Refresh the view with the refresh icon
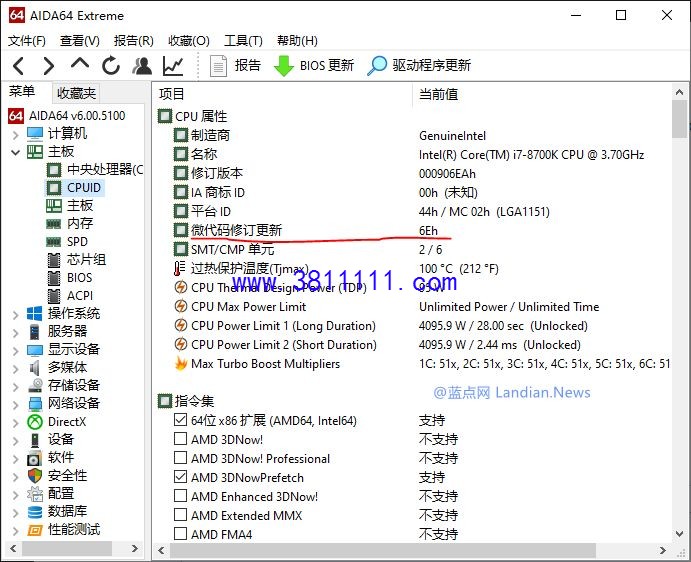The image size is (691, 562). click(111, 66)
